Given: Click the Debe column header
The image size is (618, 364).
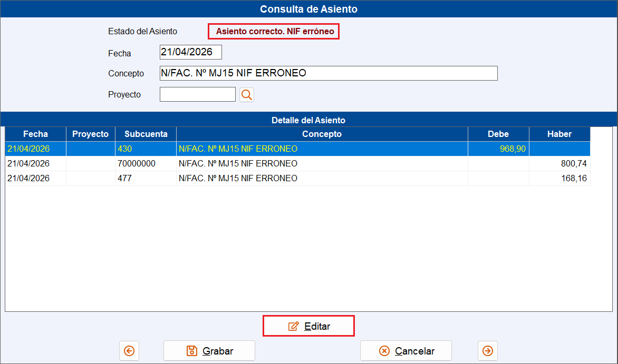Looking at the screenshot, I should (498, 134).
